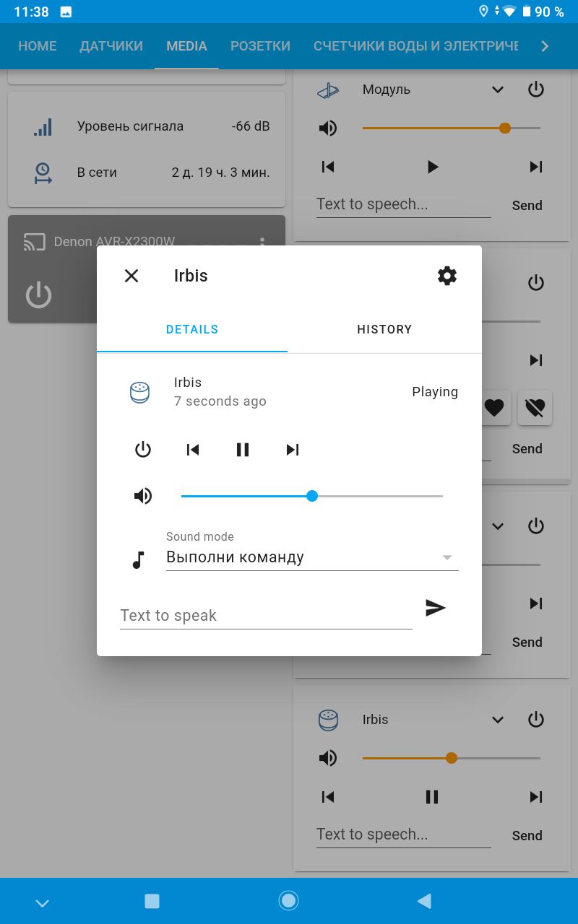Click thumbs-down broken heart icon
This screenshot has height=924, width=578.
click(535, 408)
